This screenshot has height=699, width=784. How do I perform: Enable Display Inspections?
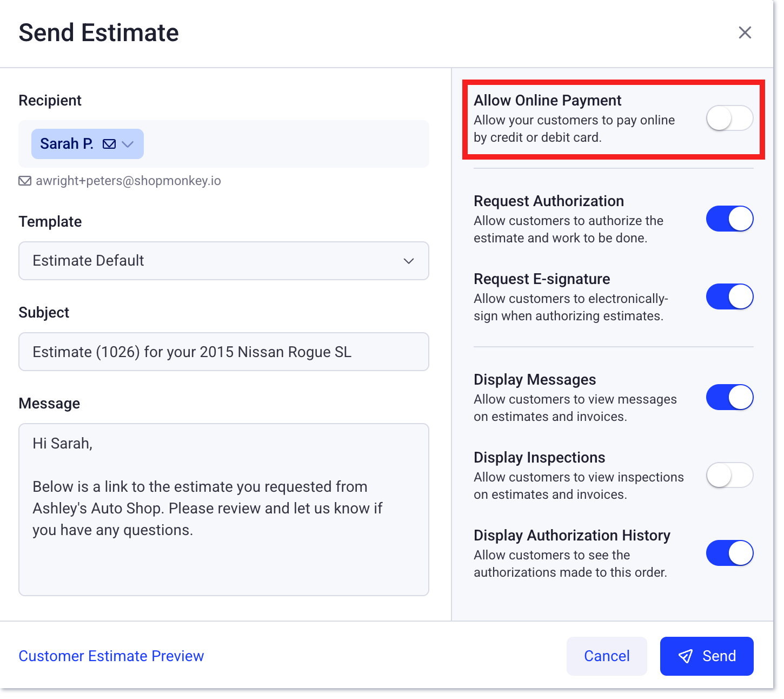tap(729, 475)
